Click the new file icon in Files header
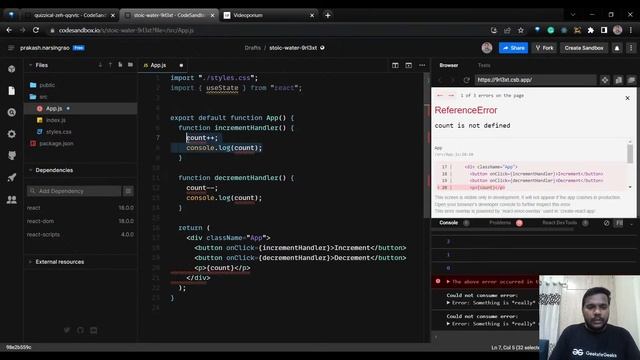Viewport: 640px width, 360px height. click(120, 65)
